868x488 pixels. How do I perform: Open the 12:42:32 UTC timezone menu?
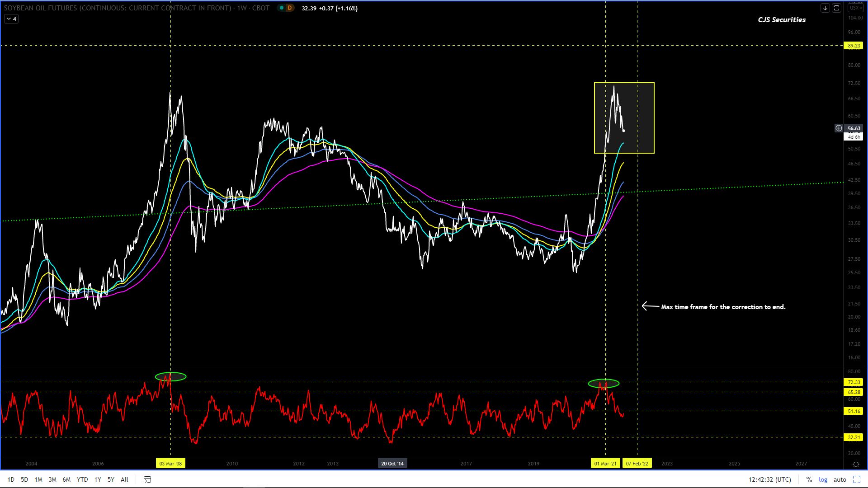click(769, 479)
